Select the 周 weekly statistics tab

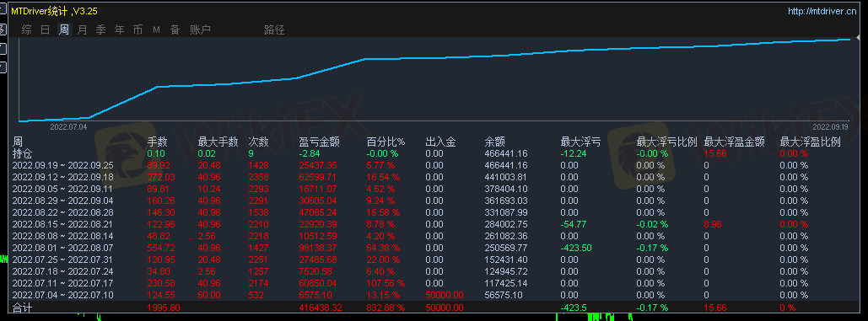point(64,29)
